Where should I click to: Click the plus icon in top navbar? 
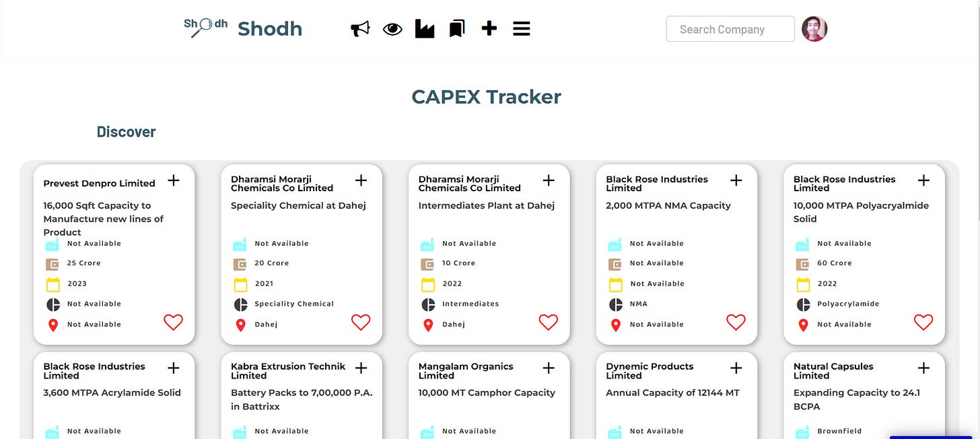pyautogui.click(x=489, y=28)
